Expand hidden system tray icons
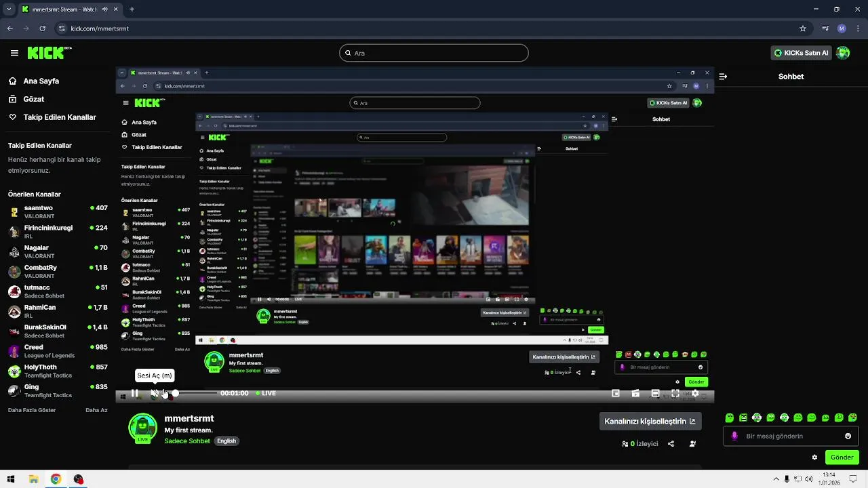Screen dimensions: 868x488 tap(775, 479)
